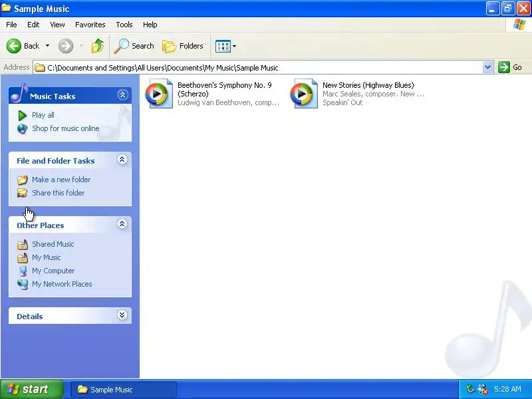Collapse File and Folder Tasks panel
The image size is (532, 399).
click(122, 159)
